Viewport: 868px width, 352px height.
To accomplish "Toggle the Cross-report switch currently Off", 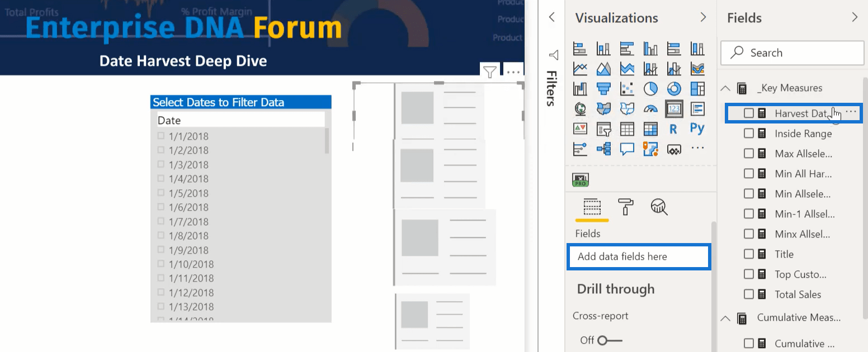I will click(610, 340).
